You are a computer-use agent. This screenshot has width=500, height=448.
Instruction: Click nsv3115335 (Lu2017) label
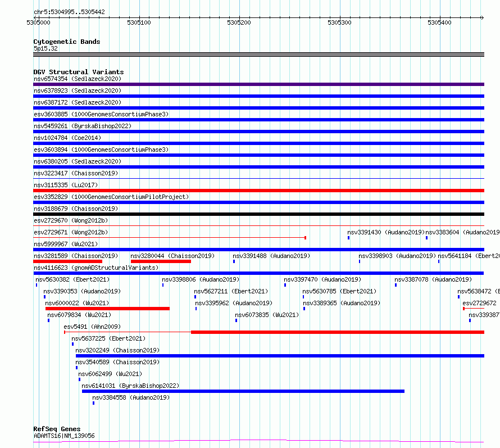66,185
